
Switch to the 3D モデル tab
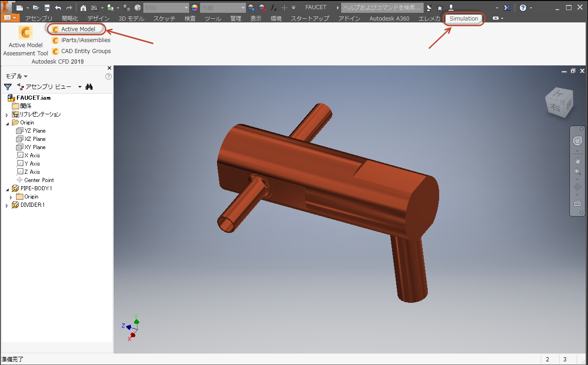coord(131,19)
